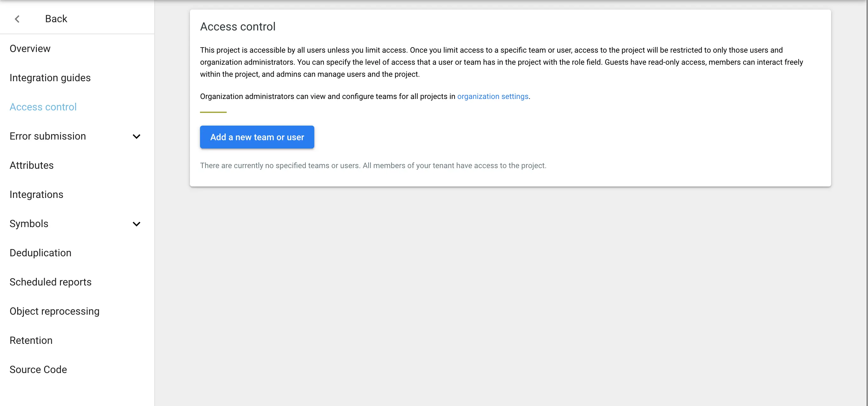The width and height of the screenshot is (868, 406).
Task: Select Access control in the sidebar
Action: pyautogui.click(x=43, y=107)
